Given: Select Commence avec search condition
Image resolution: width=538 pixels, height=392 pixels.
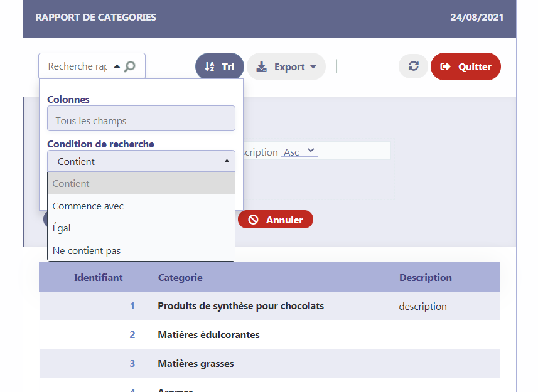Looking at the screenshot, I should (x=141, y=206).
